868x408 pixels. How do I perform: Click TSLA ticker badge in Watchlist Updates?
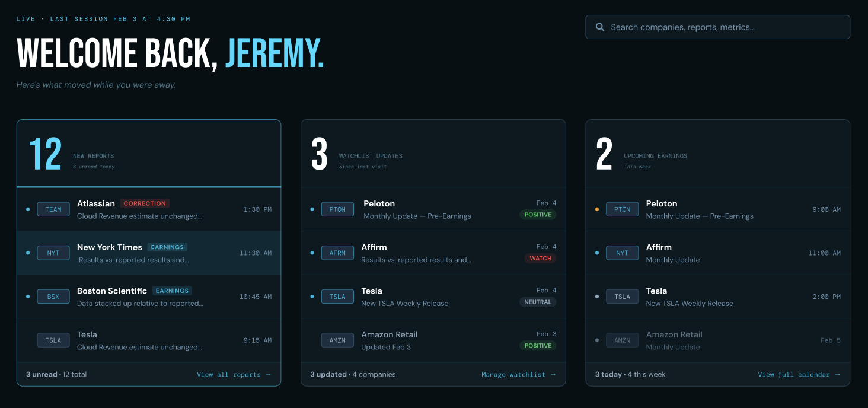pyautogui.click(x=337, y=297)
